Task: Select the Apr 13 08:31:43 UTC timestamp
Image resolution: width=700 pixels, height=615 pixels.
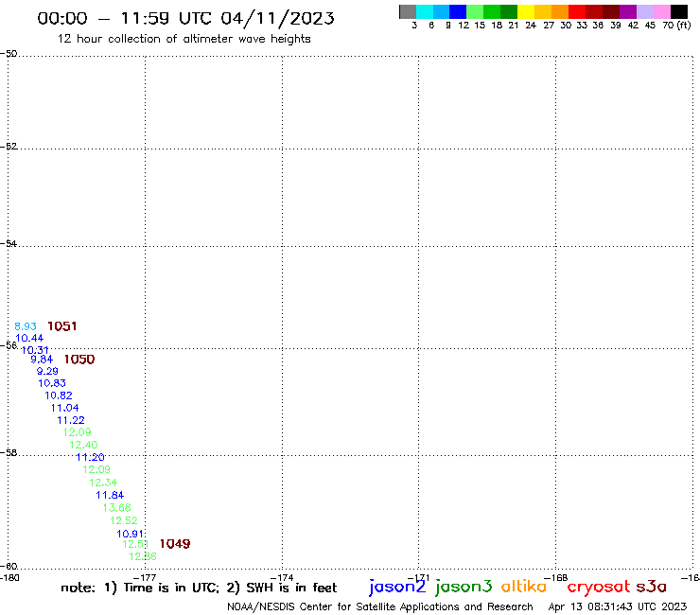Action: [618, 606]
